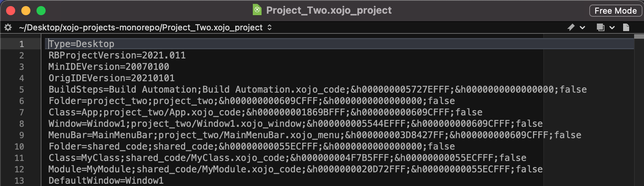Open the file path up-down chevron popup
The image size is (644, 186).
coord(270,27)
